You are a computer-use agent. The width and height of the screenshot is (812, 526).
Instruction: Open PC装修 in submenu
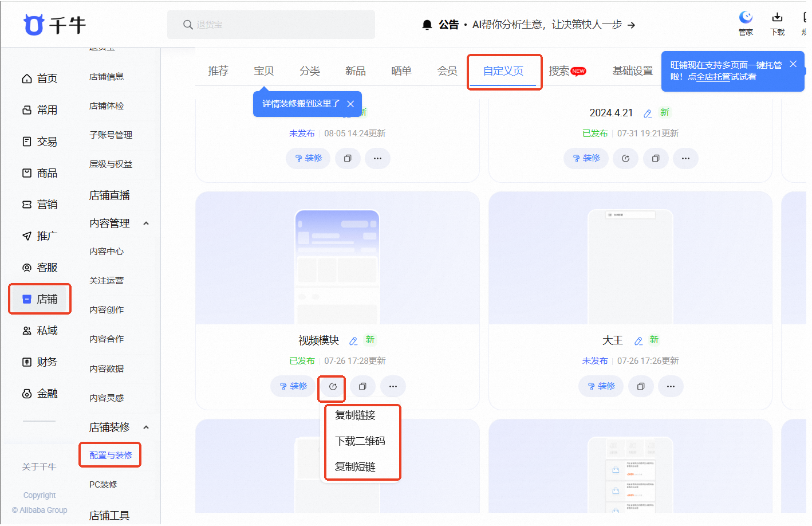pyautogui.click(x=103, y=485)
